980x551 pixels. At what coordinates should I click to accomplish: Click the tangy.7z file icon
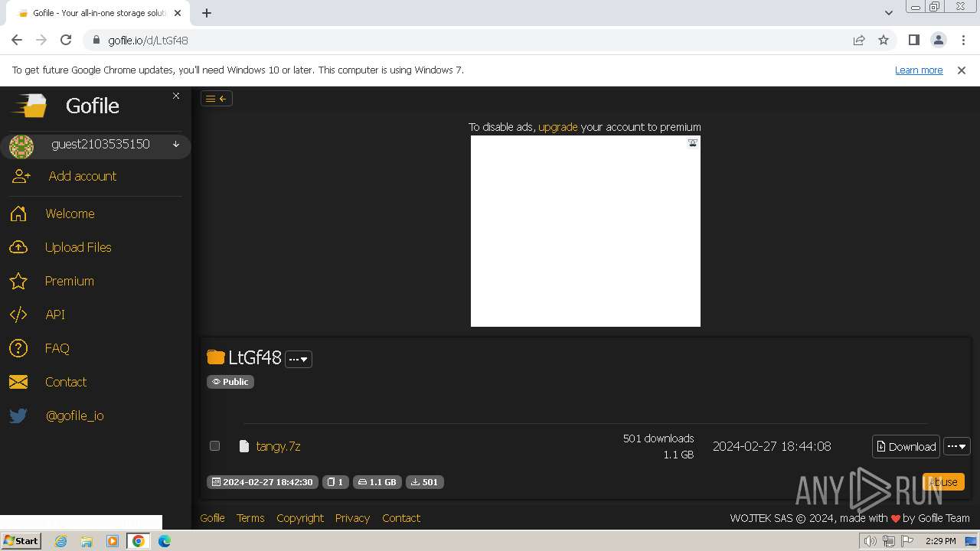coord(244,446)
